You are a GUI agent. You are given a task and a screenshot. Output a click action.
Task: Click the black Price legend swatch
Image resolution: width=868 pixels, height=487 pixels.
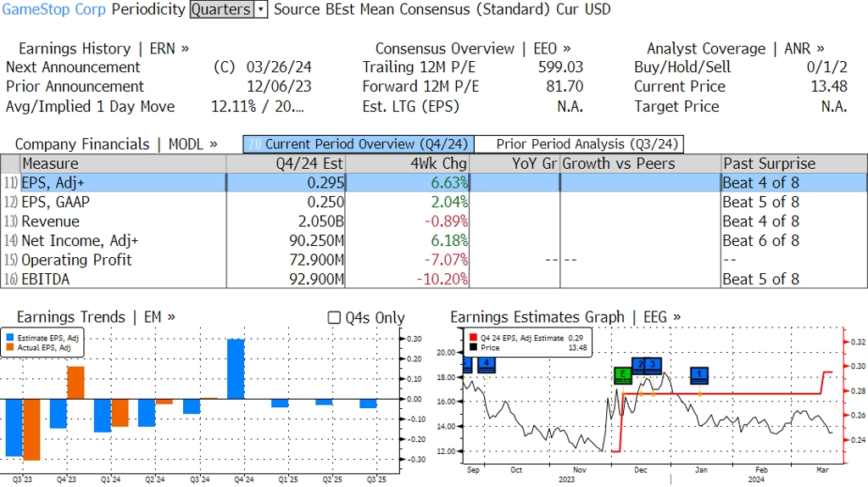pyautogui.click(x=473, y=347)
